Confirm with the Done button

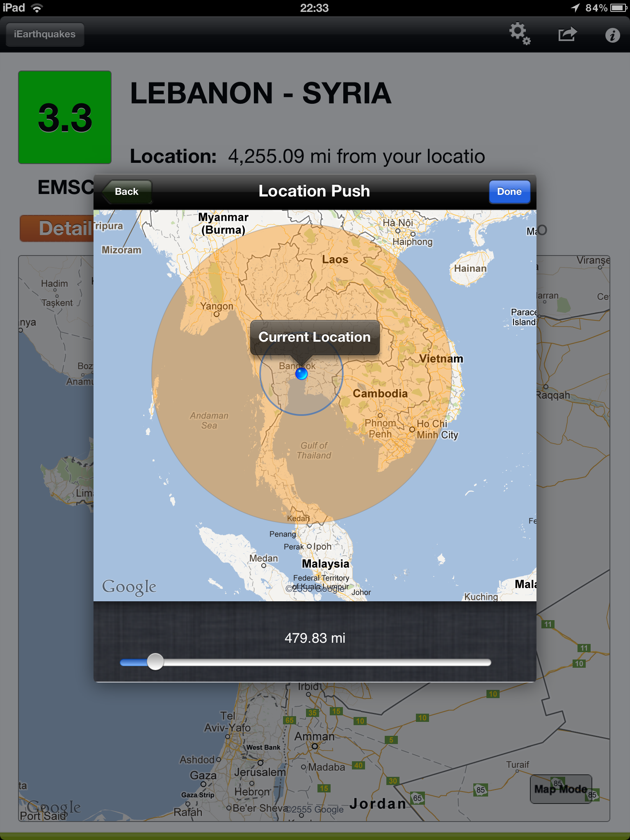click(509, 192)
